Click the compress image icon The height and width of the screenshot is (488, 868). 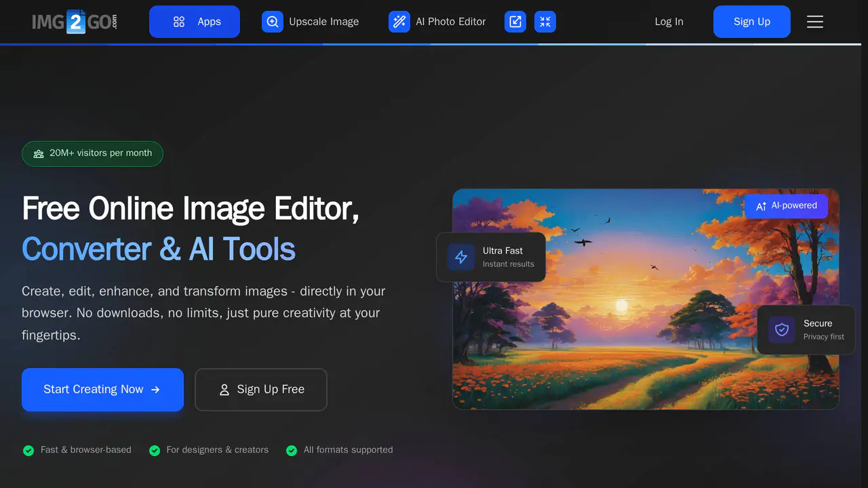(545, 22)
